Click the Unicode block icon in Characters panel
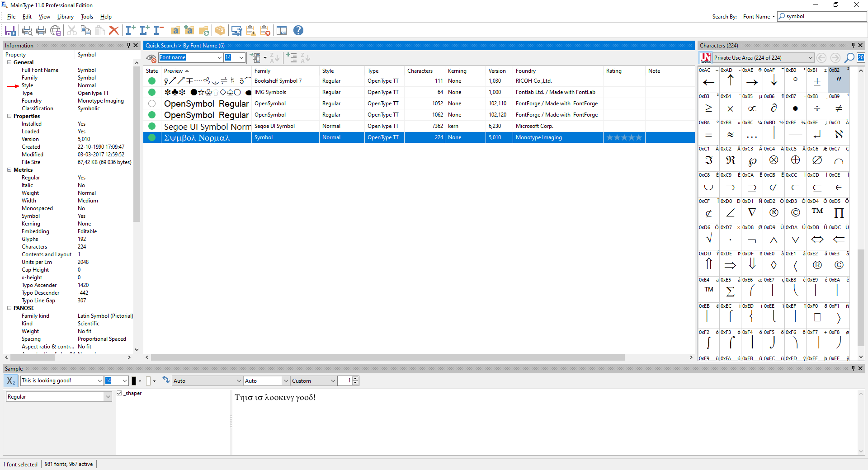The image size is (868, 470). pos(705,58)
